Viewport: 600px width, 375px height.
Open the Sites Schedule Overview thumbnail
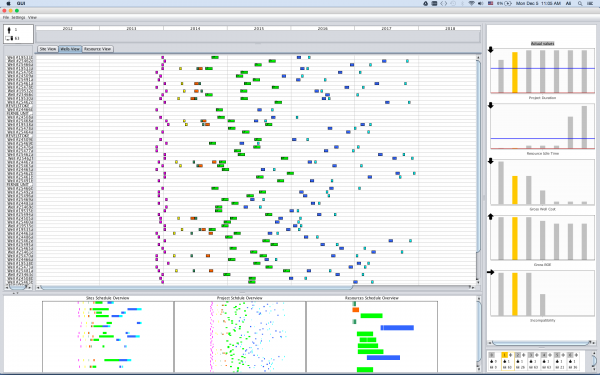click(x=108, y=336)
